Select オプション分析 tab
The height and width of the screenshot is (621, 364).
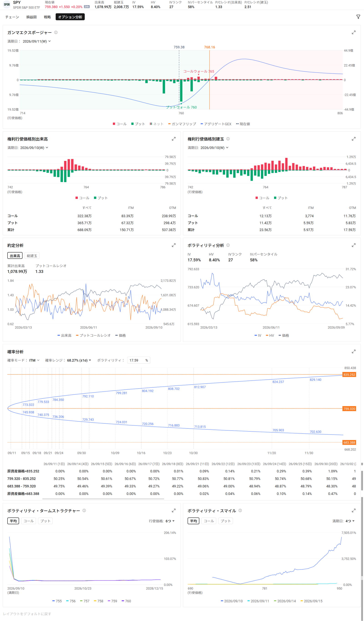point(70,17)
